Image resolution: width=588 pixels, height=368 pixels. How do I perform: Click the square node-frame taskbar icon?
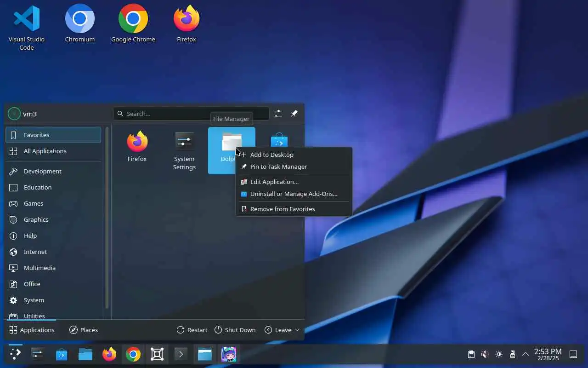(x=157, y=354)
